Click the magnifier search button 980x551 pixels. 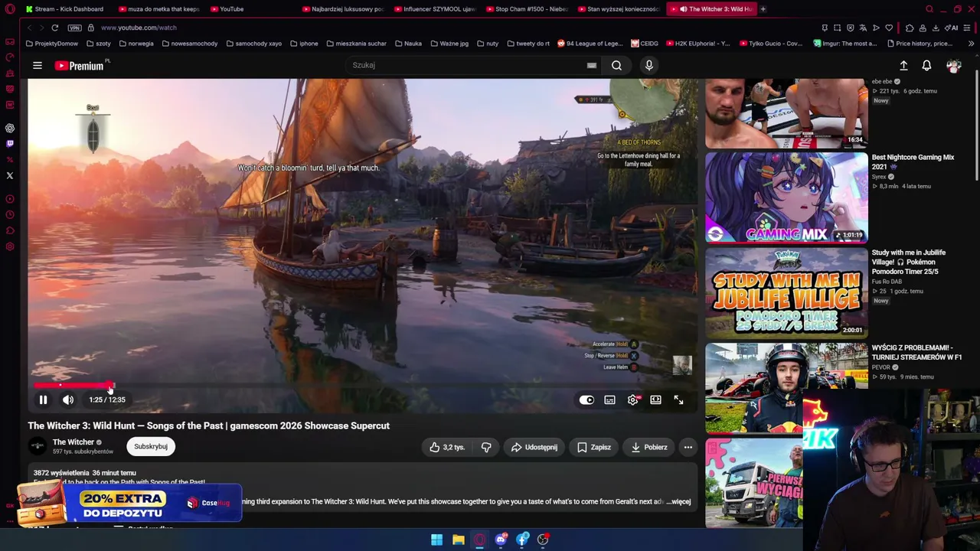coord(616,65)
